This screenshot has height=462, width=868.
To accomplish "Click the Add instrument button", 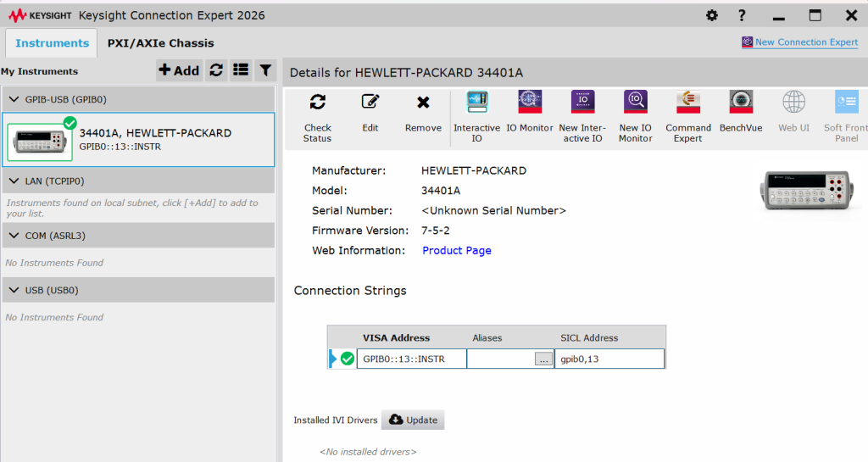I will coord(179,70).
